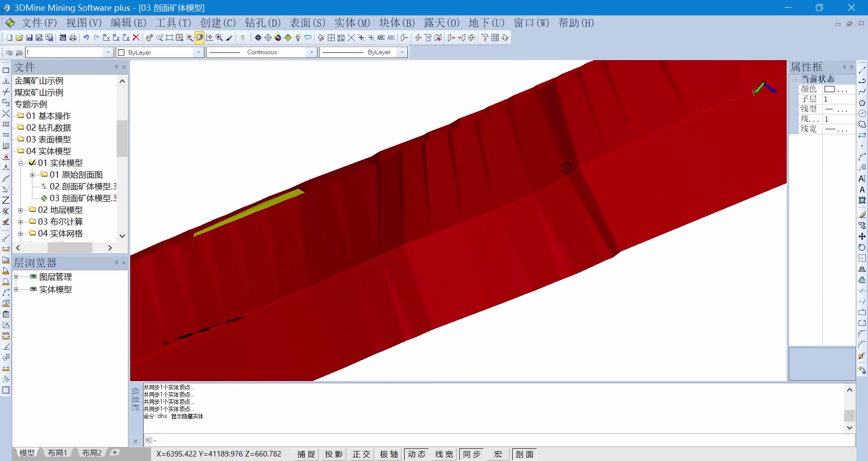Select the highlighted magnifier lens tool
This screenshot has width=868, height=461.
(199, 38)
